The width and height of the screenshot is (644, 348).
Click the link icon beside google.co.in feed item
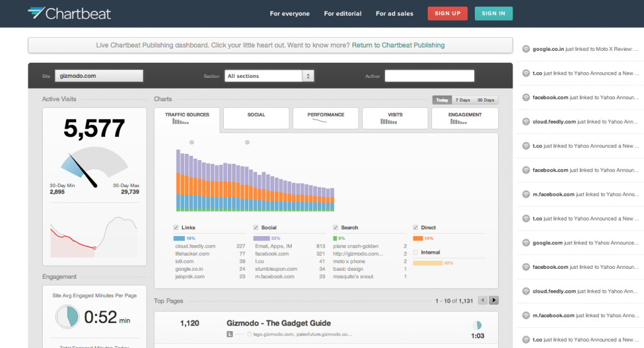coord(526,49)
